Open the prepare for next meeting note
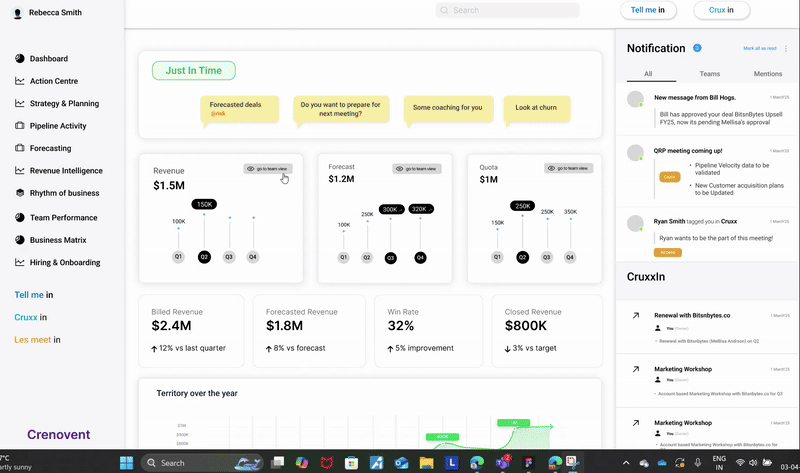 pyautogui.click(x=341, y=109)
